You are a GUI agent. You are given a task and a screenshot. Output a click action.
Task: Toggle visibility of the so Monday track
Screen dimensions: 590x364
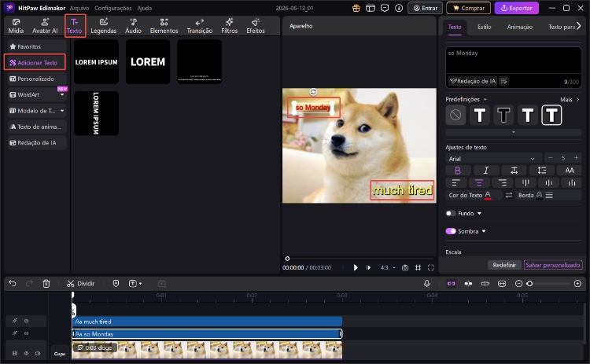tap(26, 333)
